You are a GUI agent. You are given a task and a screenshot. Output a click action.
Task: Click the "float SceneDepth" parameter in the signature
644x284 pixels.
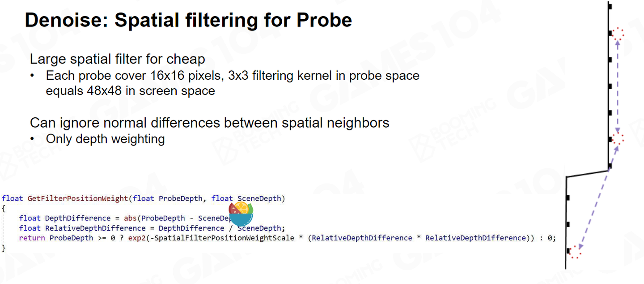[247, 198]
